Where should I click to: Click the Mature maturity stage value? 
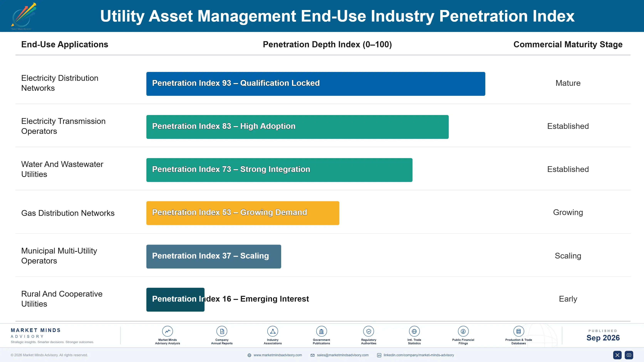point(568,83)
